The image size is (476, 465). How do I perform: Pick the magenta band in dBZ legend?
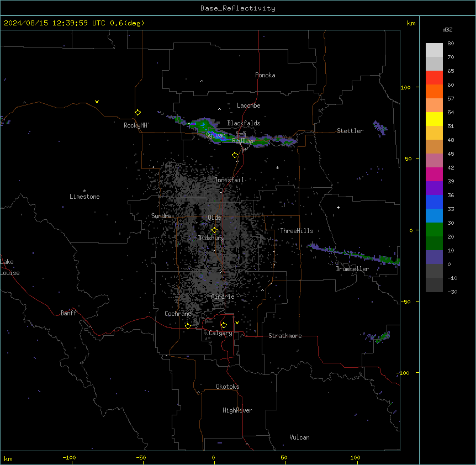434,174
